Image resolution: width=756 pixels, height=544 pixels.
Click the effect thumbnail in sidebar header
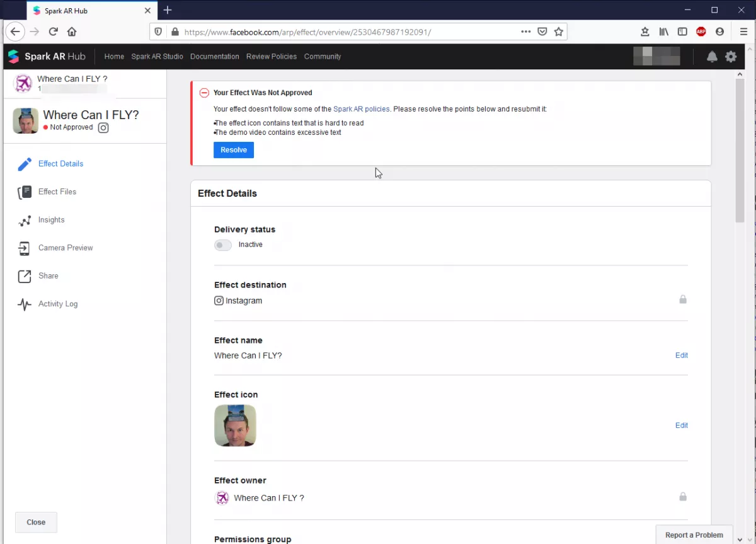click(x=26, y=121)
